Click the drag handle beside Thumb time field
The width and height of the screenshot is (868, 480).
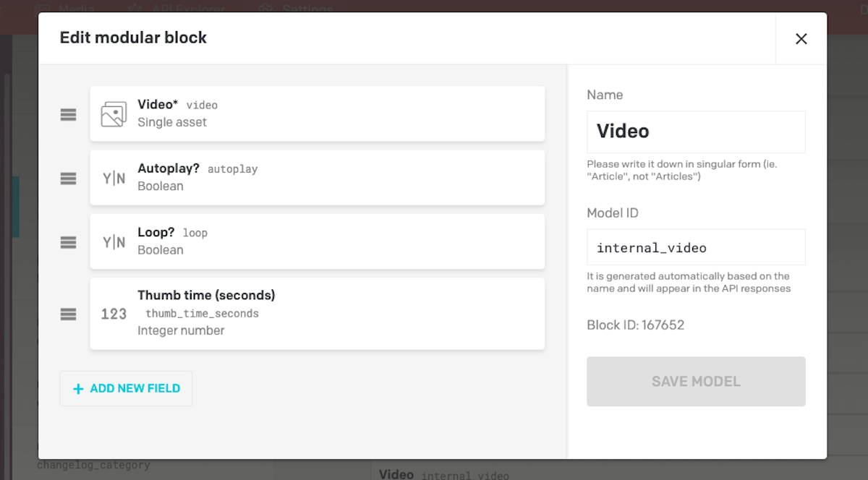coord(68,314)
